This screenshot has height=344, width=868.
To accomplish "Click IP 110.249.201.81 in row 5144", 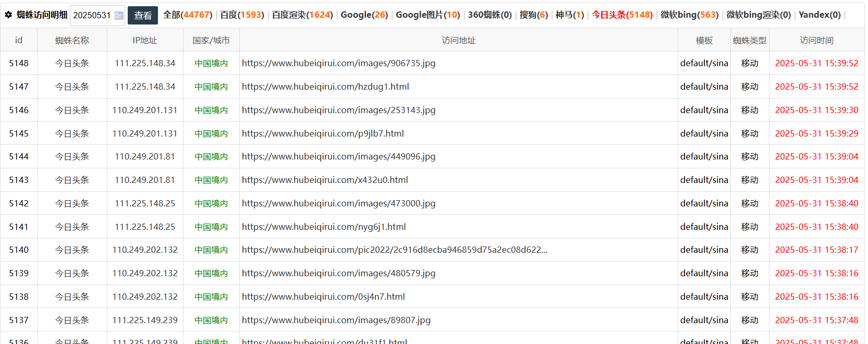I will pos(145,156).
